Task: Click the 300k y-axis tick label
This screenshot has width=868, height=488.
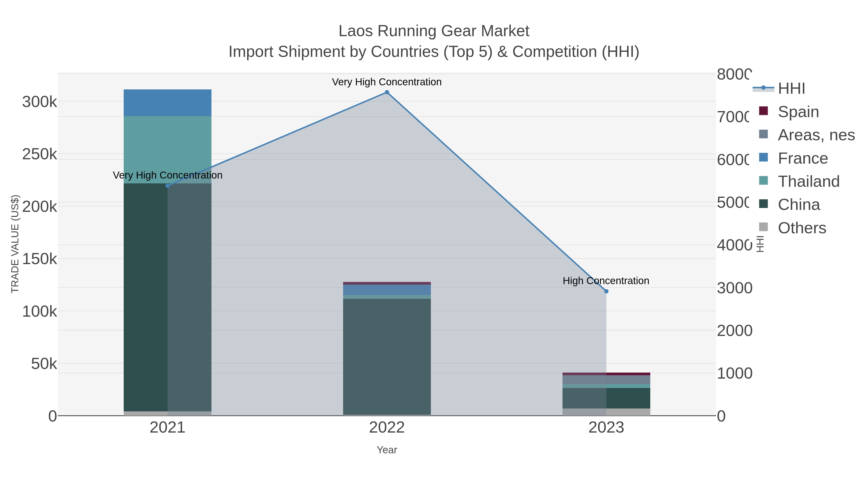Action: (40, 102)
